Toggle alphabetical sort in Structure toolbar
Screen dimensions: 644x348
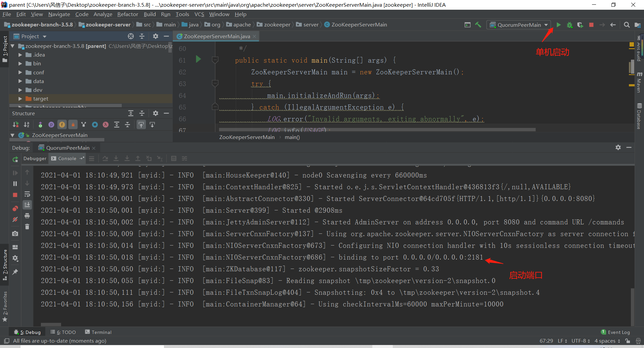26,125
